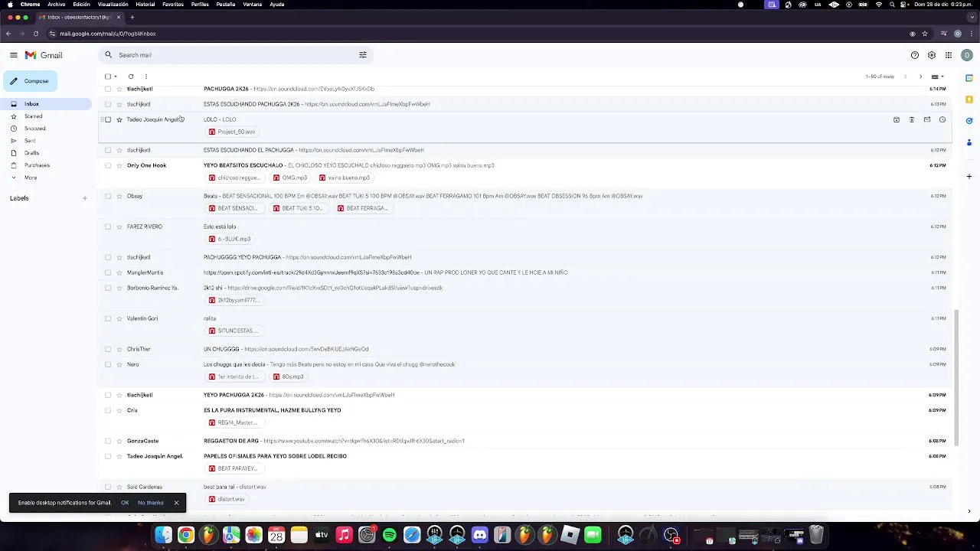The height and width of the screenshot is (551, 980).
Task: Delete the hovered Tadeo LOLO email
Action: (x=911, y=119)
